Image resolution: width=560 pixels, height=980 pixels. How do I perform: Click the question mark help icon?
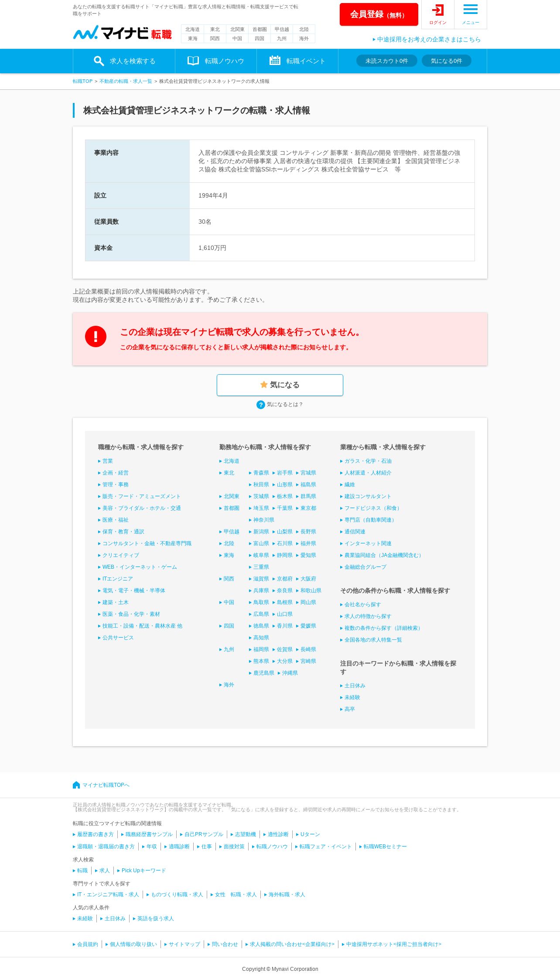tap(261, 405)
